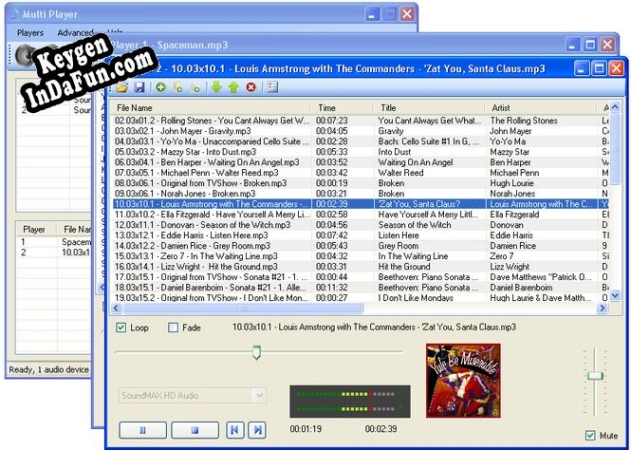Move track down with the green down arrow
The width and height of the screenshot is (631, 450).
click(x=217, y=87)
